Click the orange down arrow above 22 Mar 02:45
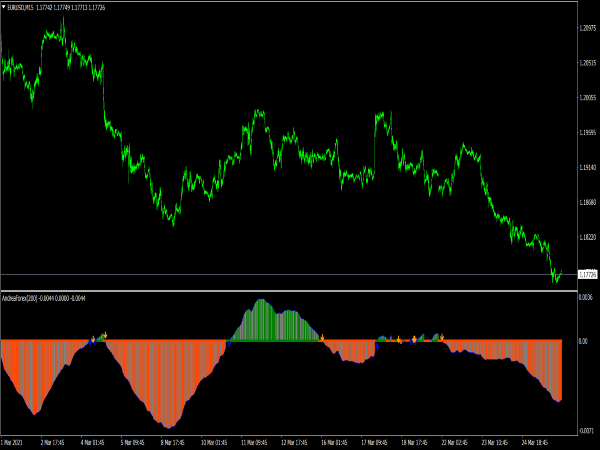The image size is (600, 450). coord(442,337)
